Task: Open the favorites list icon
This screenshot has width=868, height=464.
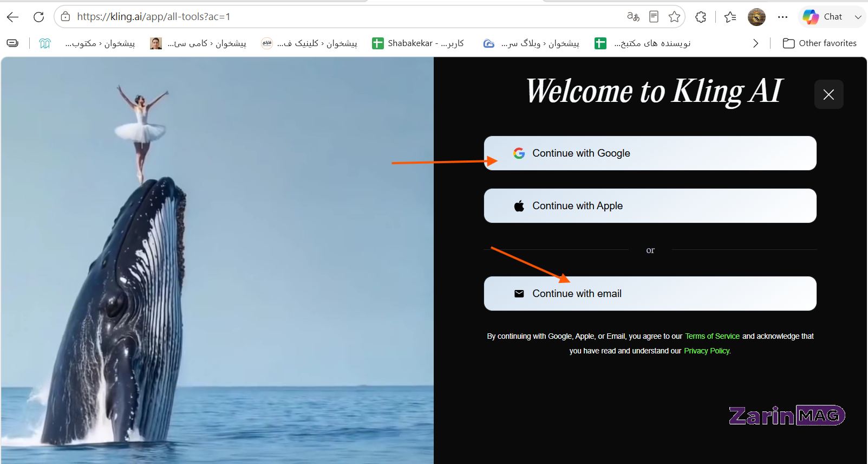Action: point(730,17)
